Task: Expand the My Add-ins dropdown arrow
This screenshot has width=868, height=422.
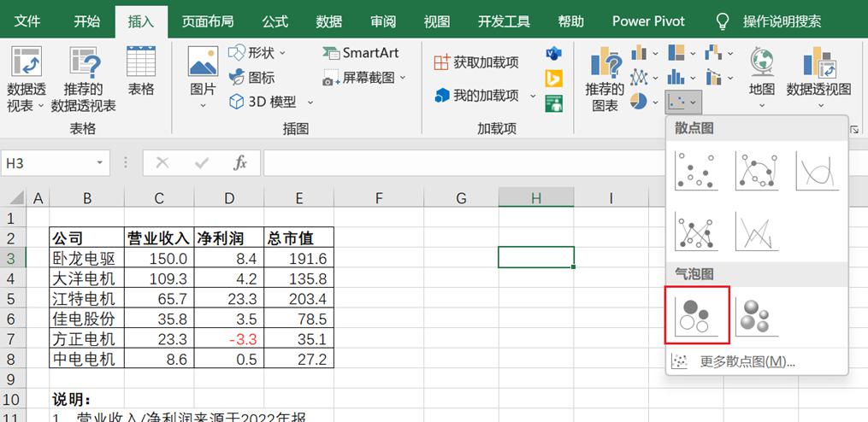Action: click(533, 96)
